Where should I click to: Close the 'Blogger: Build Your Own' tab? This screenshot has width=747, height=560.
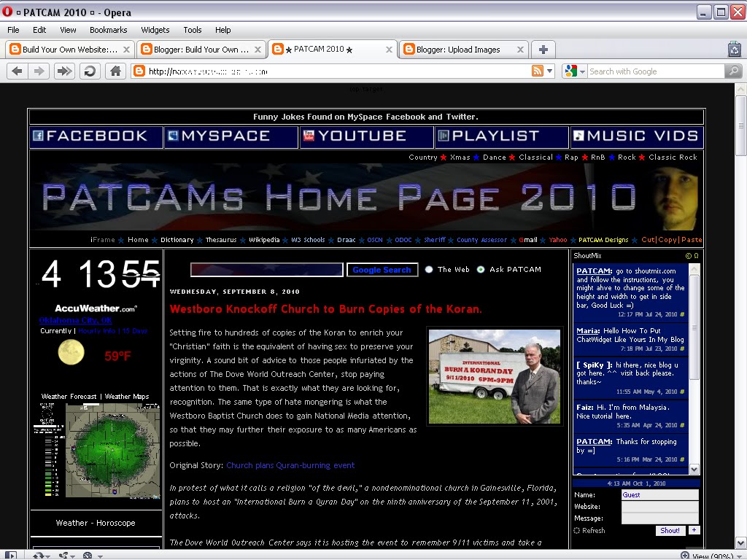(258, 50)
